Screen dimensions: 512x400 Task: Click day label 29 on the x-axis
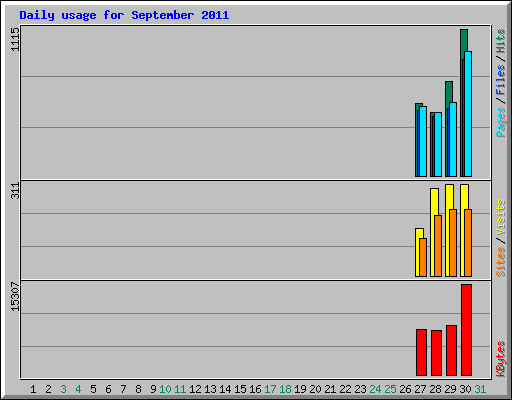[450, 389]
